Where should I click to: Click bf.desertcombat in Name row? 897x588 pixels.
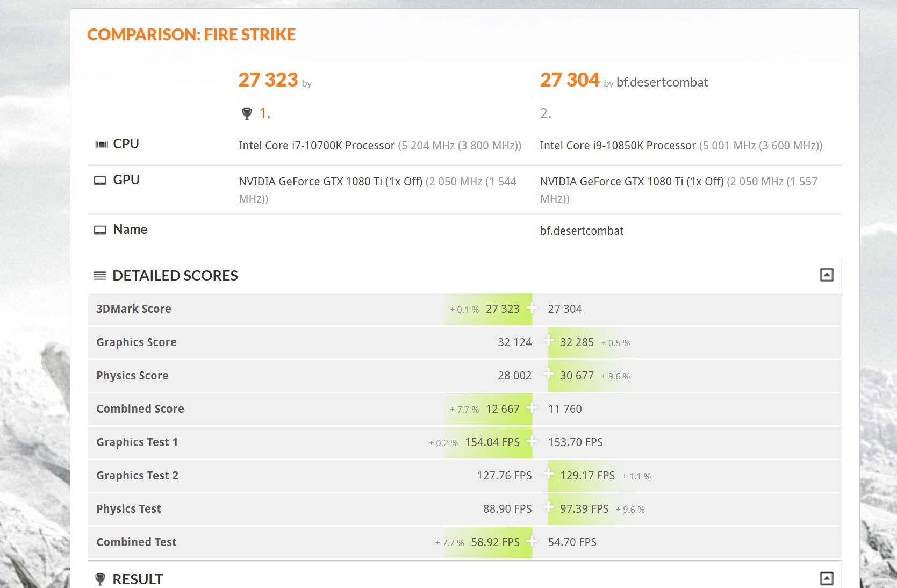click(x=582, y=231)
